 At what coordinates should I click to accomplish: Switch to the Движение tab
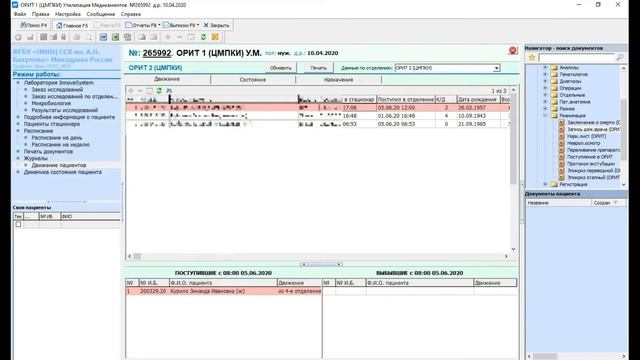click(x=167, y=79)
